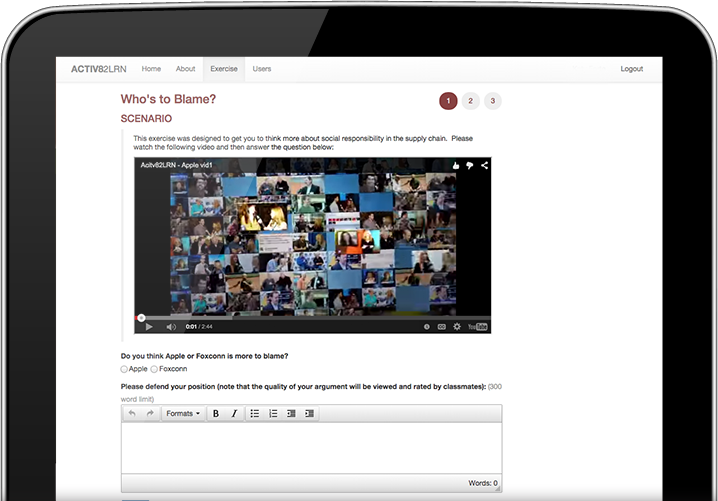Insert a bullet list
Image resolution: width=718 pixels, height=501 pixels.
tap(255, 413)
